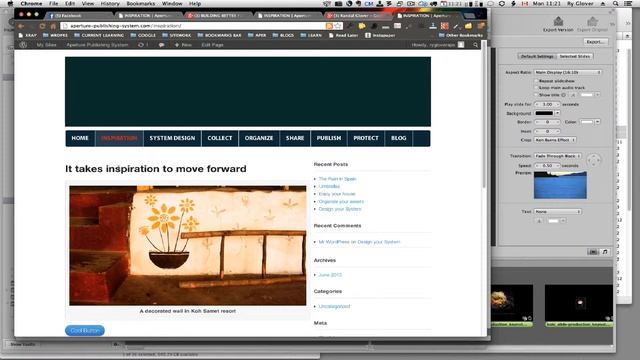Click the Export Original icon in Aperture

click(x=592, y=21)
